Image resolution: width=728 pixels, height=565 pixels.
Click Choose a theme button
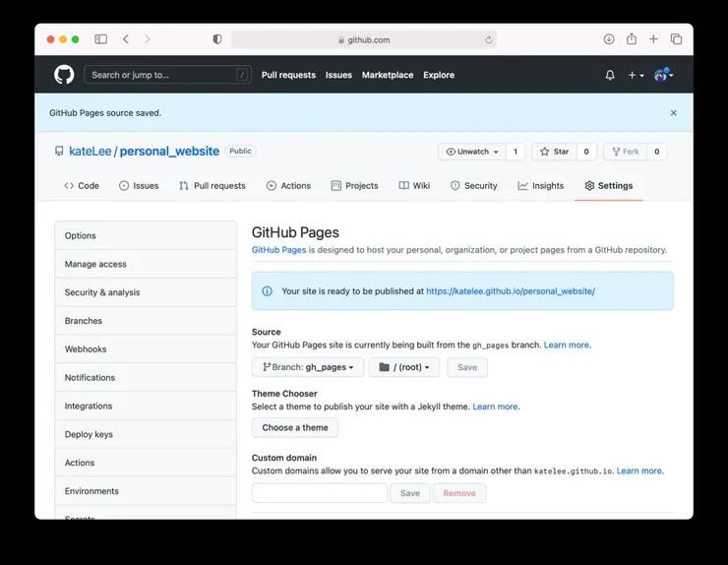(295, 427)
